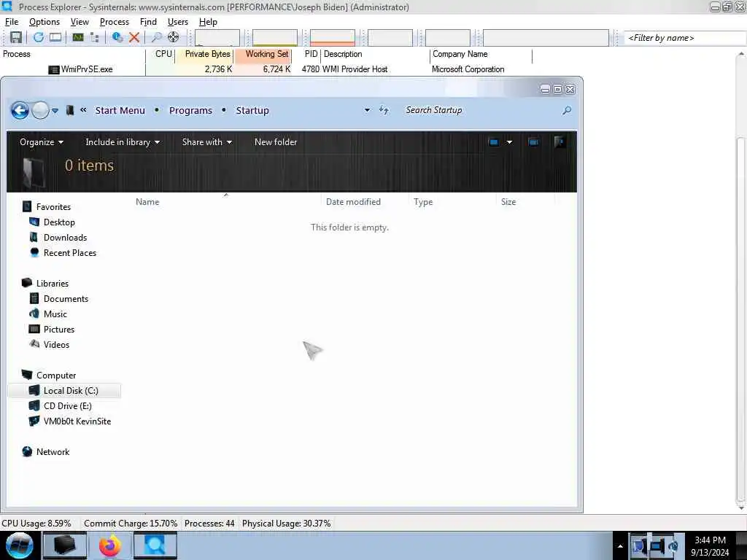Click the breadcrumb overflow chevron before Start Menu
Image resolution: width=747 pixels, height=560 pixels.
pyautogui.click(x=83, y=110)
